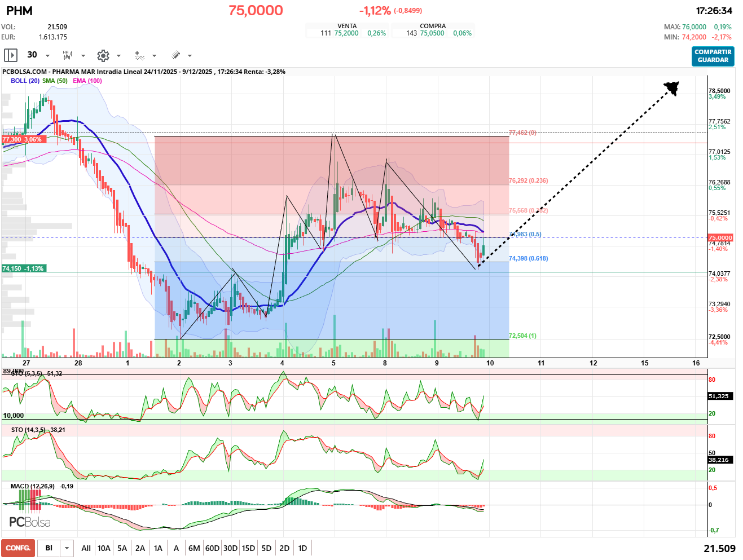Image resolution: width=743 pixels, height=560 pixels.
Task: Toggle the EMA (100) indicator label
Action: pyautogui.click(x=87, y=81)
